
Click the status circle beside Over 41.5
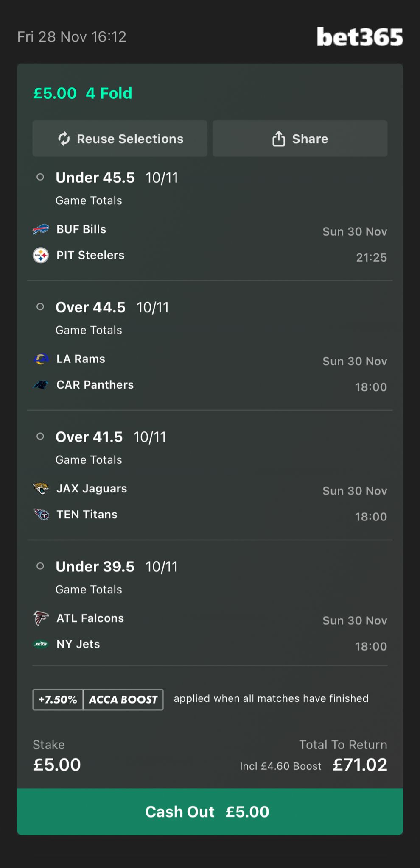(40, 437)
